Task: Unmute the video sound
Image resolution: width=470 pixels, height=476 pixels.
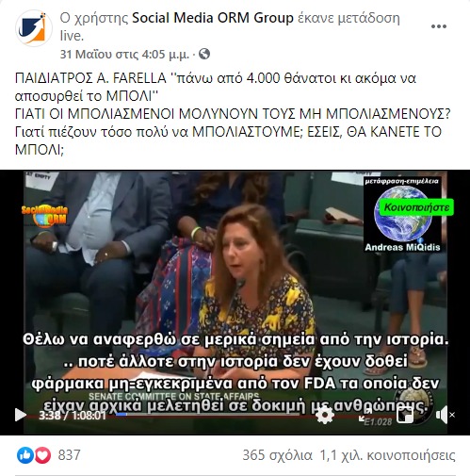Action: (x=446, y=415)
